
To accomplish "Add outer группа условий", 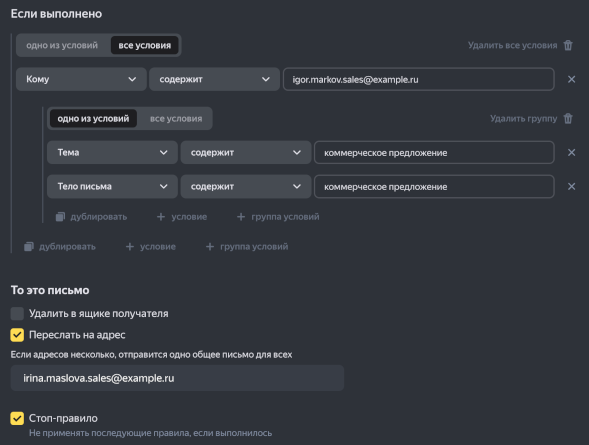I will coord(247,247).
